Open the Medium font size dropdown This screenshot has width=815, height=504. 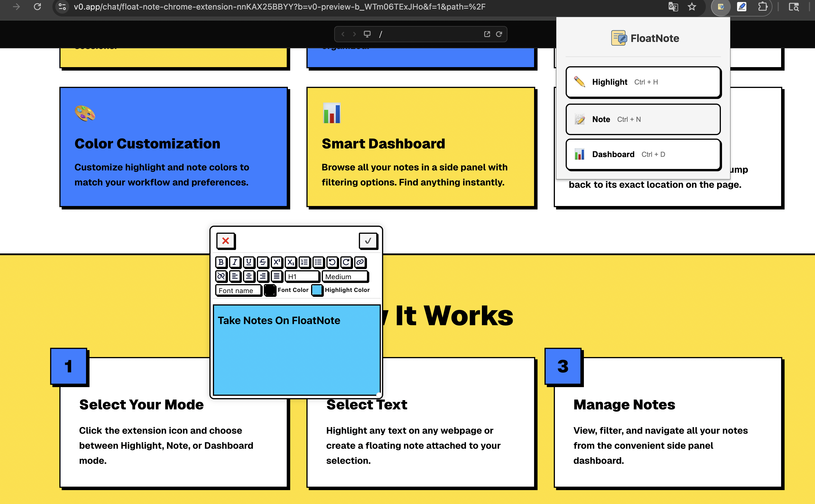(x=345, y=277)
